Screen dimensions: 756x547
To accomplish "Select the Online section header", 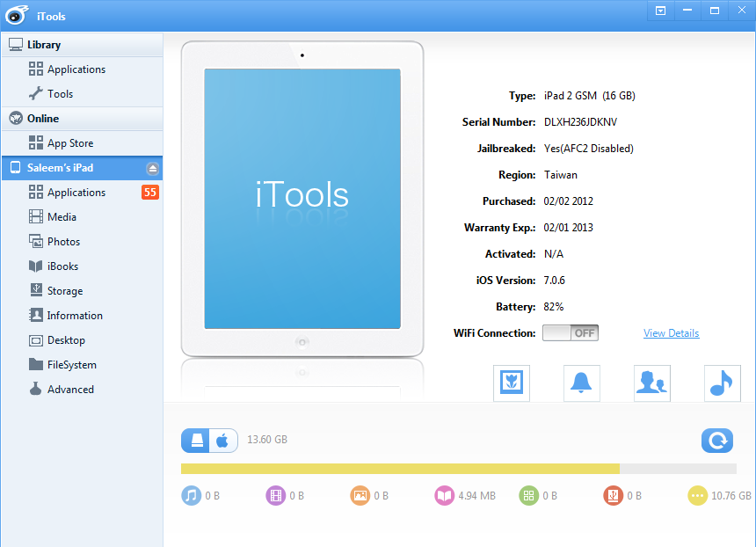I will point(82,119).
